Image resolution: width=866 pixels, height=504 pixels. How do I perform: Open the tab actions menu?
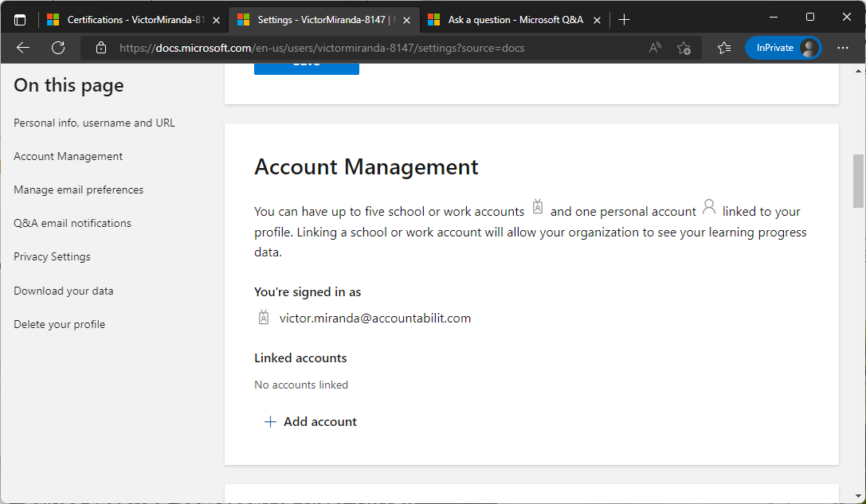[x=19, y=18]
